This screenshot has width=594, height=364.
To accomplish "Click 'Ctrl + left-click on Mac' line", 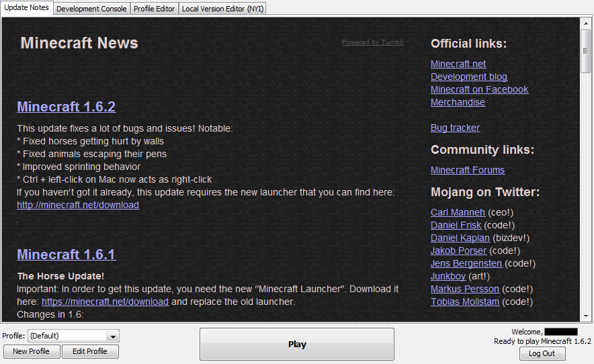I will (x=114, y=179).
